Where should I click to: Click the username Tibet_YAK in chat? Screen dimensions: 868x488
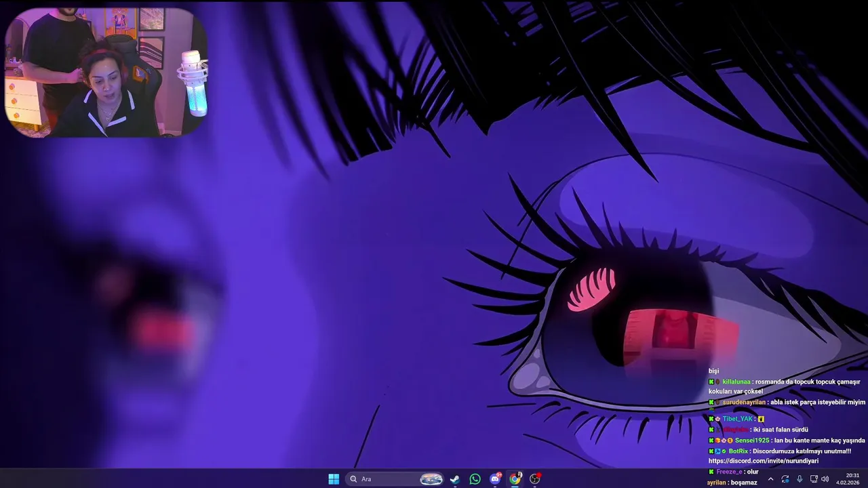coord(738,419)
